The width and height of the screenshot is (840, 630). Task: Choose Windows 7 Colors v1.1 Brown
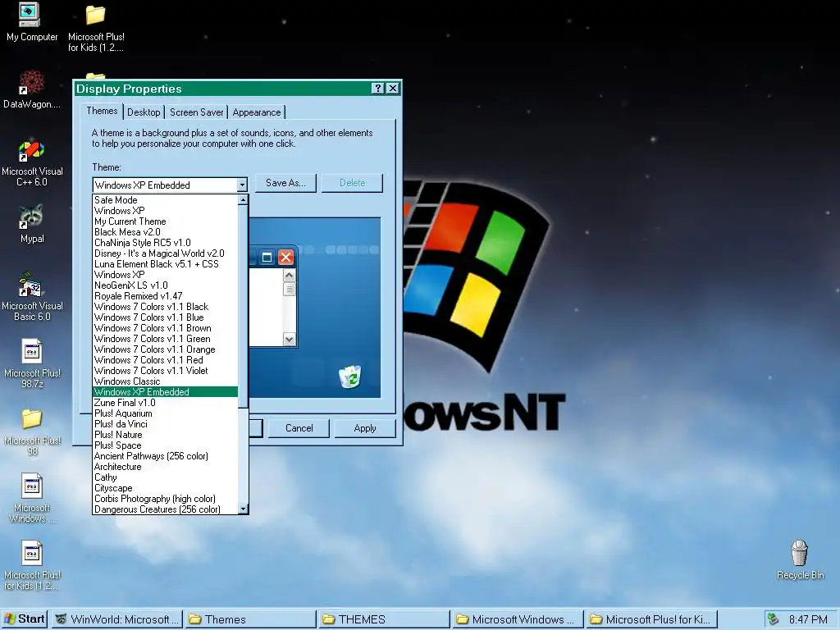click(x=166, y=328)
